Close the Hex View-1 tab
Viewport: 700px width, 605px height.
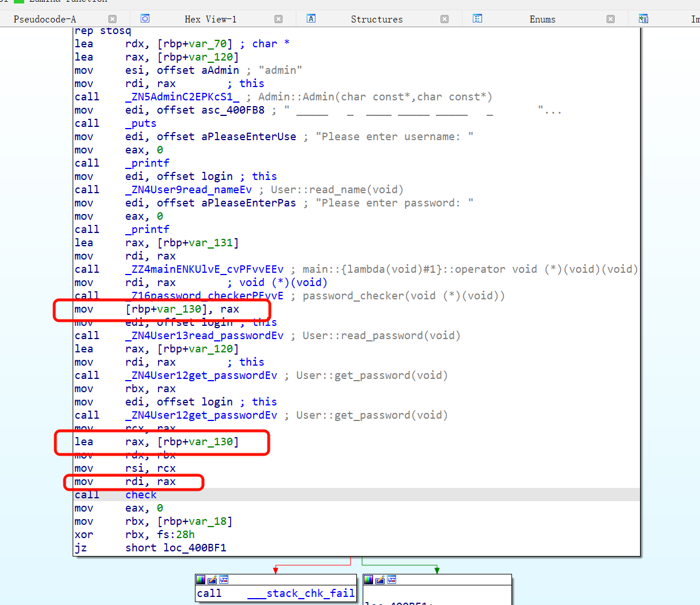[x=279, y=19]
